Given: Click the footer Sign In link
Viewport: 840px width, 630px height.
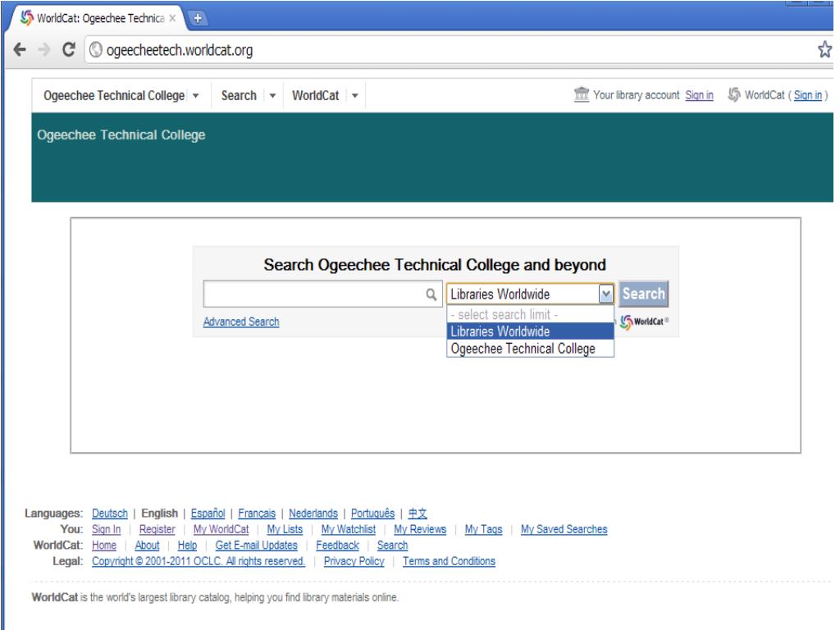Looking at the screenshot, I should (x=106, y=529).
